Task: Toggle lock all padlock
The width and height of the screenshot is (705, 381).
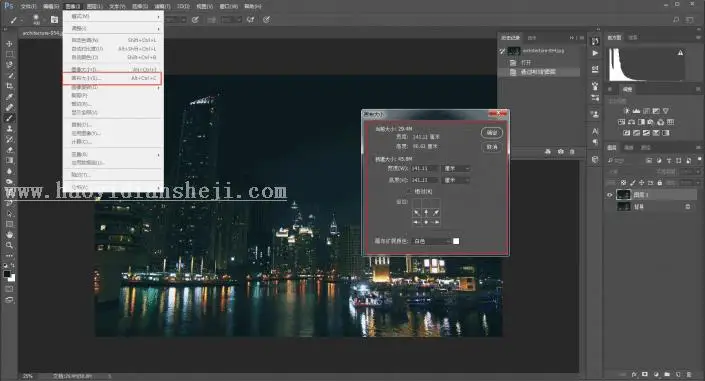Action: pyautogui.click(x=660, y=183)
